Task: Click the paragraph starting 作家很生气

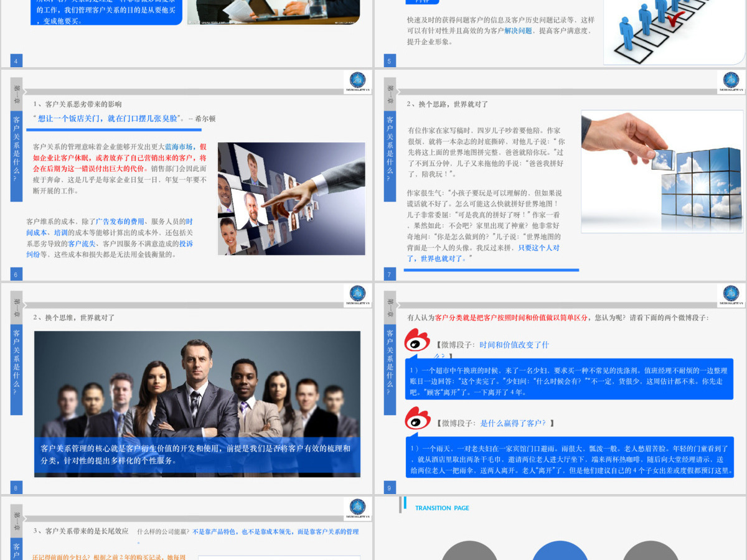Action: (x=486, y=225)
